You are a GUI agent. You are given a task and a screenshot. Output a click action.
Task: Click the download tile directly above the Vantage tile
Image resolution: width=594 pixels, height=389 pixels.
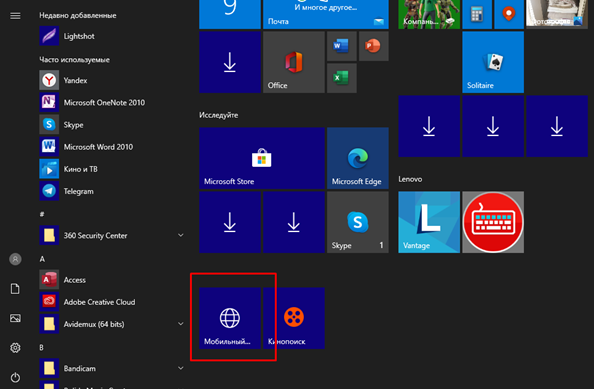[x=429, y=126]
